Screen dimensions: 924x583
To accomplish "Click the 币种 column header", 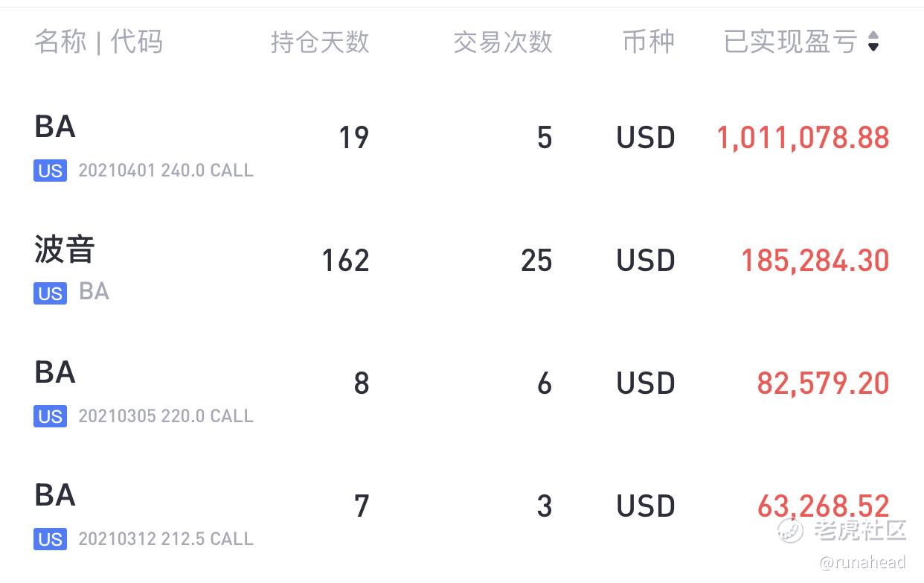I will (x=649, y=42).
